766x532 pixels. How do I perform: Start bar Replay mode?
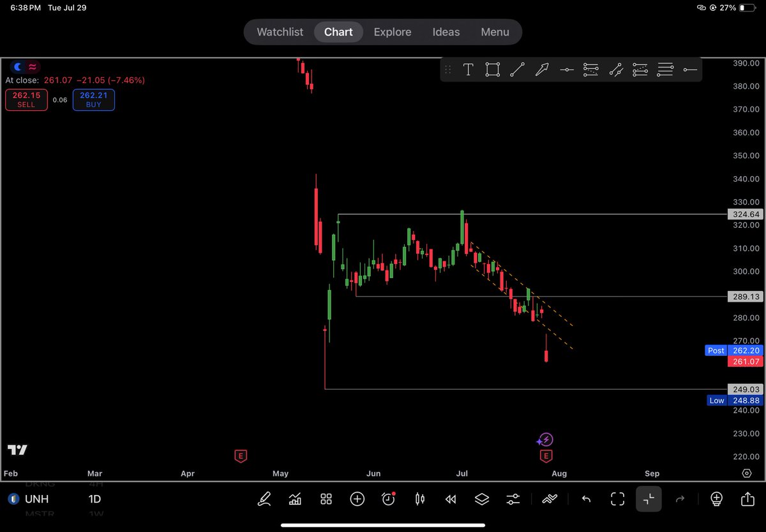pos(451,499)
